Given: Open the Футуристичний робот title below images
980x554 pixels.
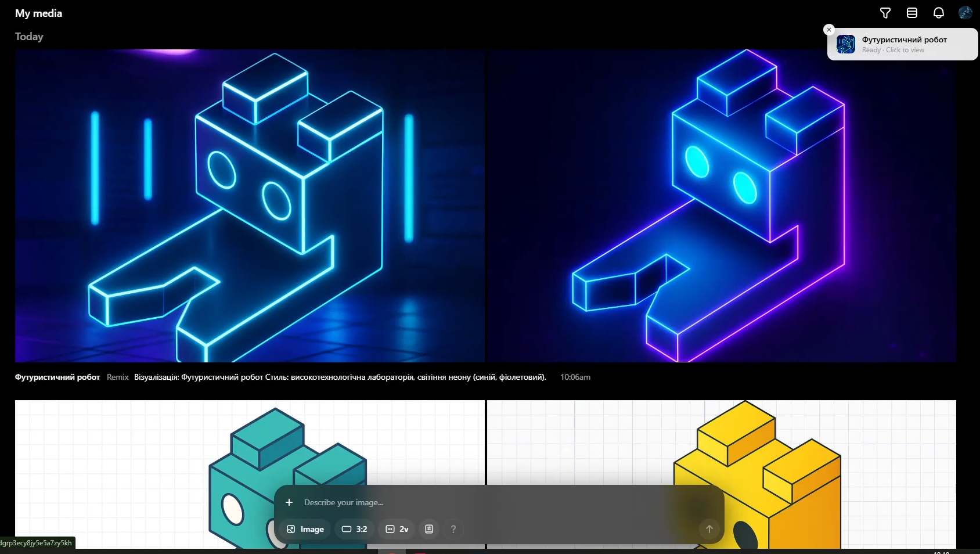Looking at the screenshot, I should (x=57, y=377).
